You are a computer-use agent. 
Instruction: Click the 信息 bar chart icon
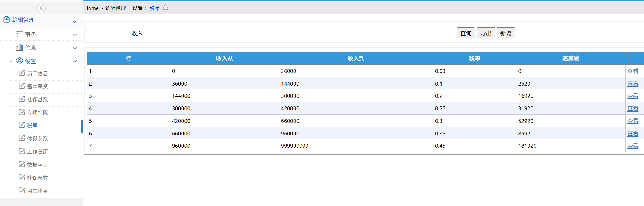pos(20,47)
